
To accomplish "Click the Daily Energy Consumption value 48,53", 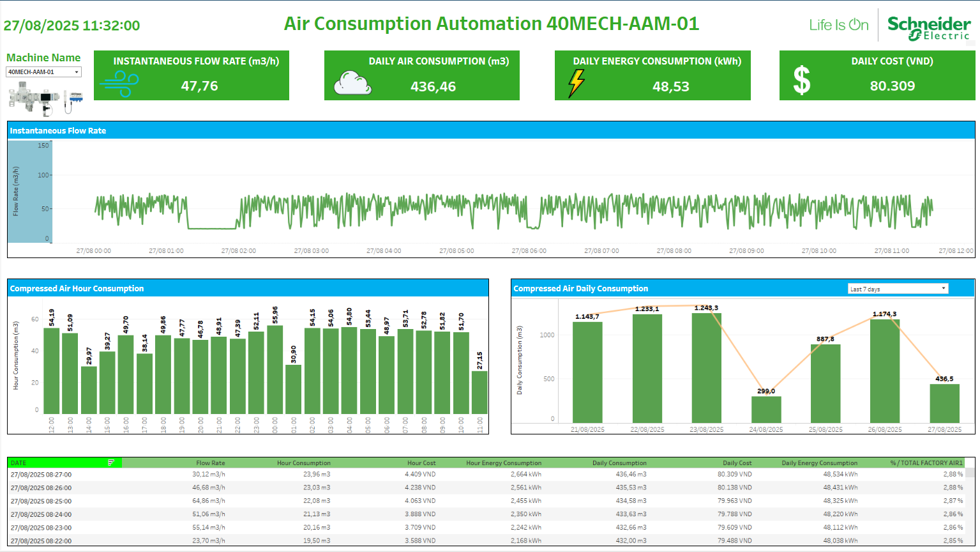I will (x=670, y=86).
